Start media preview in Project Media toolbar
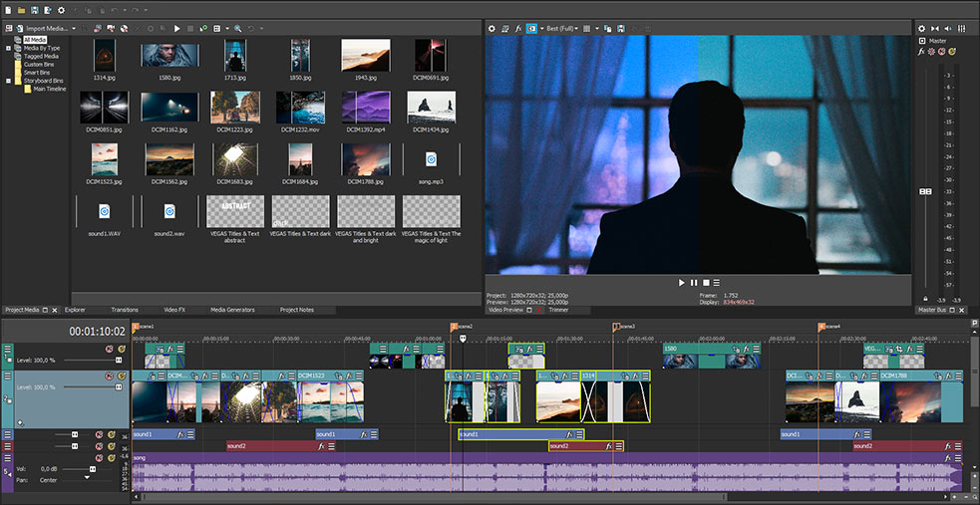Image resolution: width=980 pixels, height=505 pixels. click(176, 29)
